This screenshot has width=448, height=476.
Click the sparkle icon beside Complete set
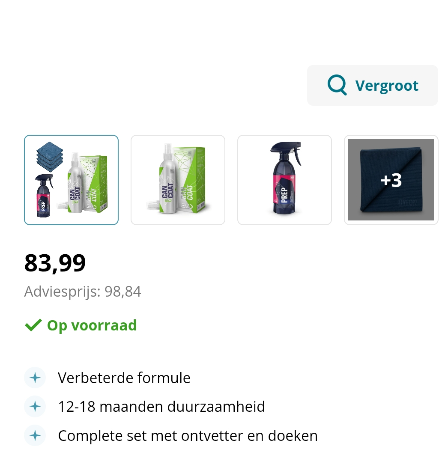point(35,435)
